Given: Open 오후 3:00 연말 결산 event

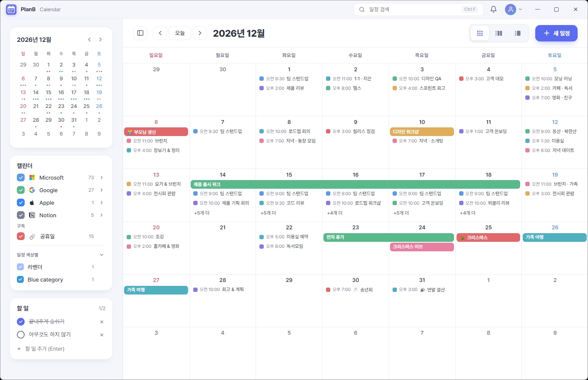Looking at the screenshot, I should tap(422, 290).
